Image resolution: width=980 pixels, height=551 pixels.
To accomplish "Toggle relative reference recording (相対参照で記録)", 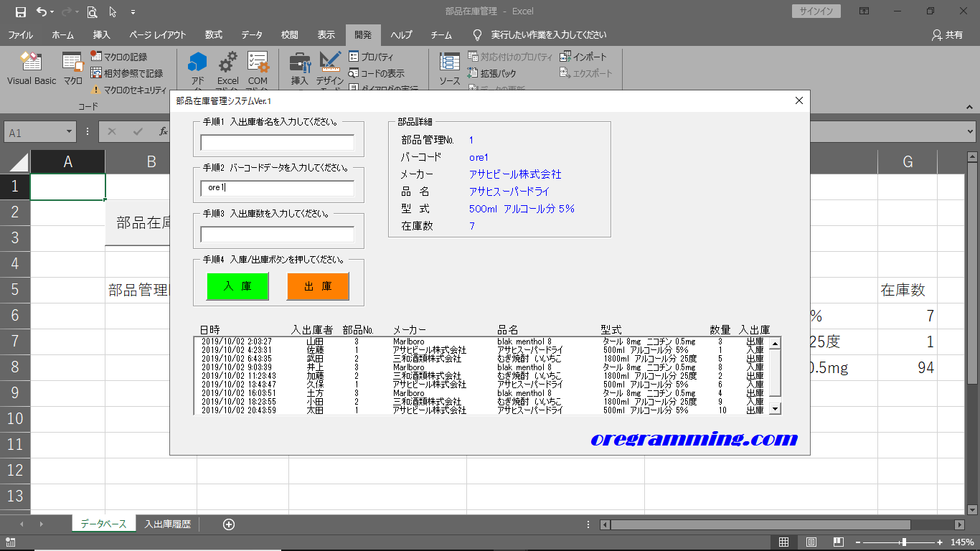I will click(126, 73).
